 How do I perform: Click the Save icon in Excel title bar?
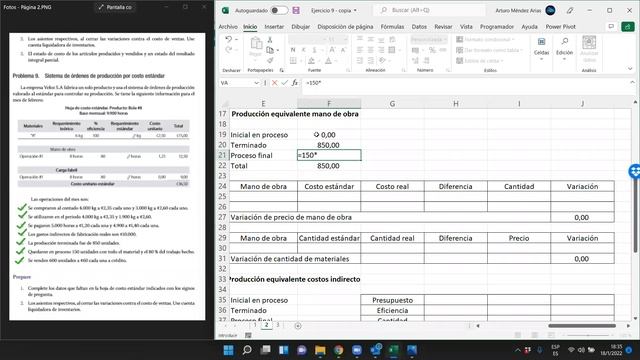(296, 10)
